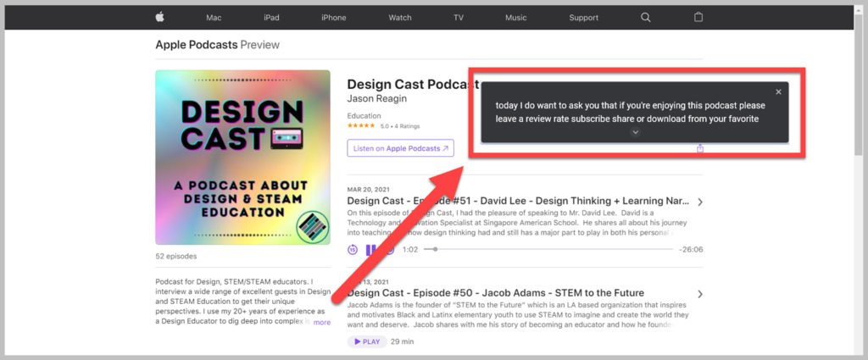Click the caption text in the popup

pos(630,113)
